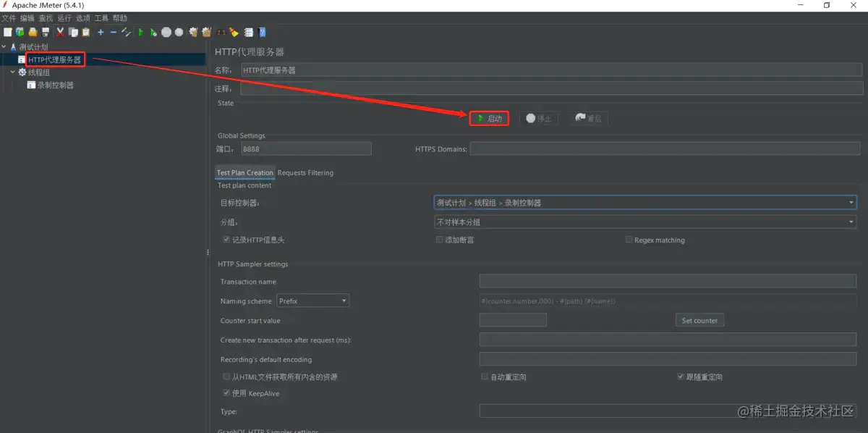Save the test plan via toolbar icon
The image size is (868, 433).
[x=46, y=32]
